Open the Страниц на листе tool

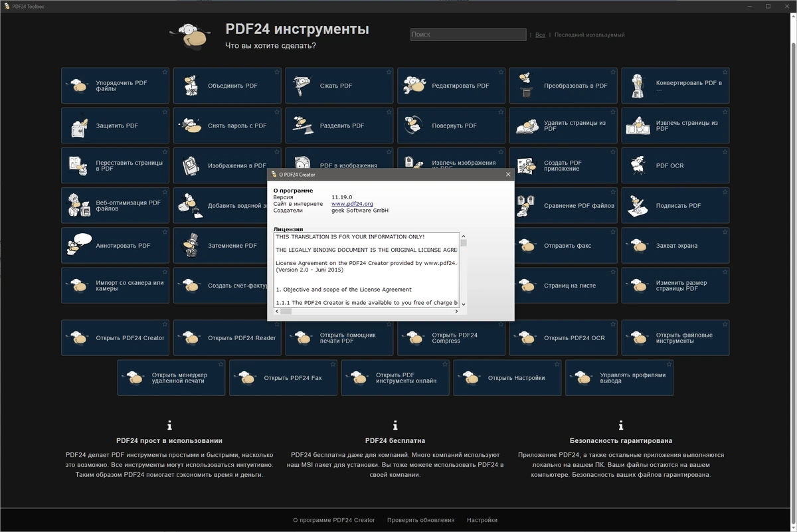click(x=563, y=285)
